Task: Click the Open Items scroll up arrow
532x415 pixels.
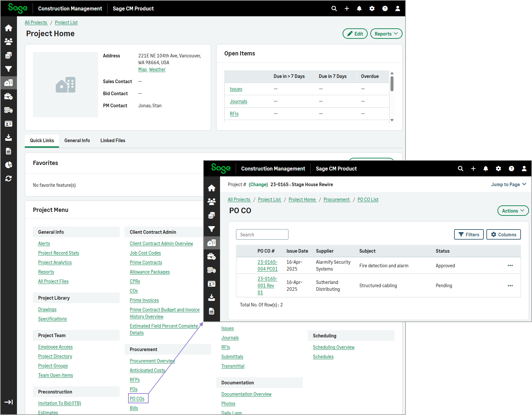Action: (392, 73)
